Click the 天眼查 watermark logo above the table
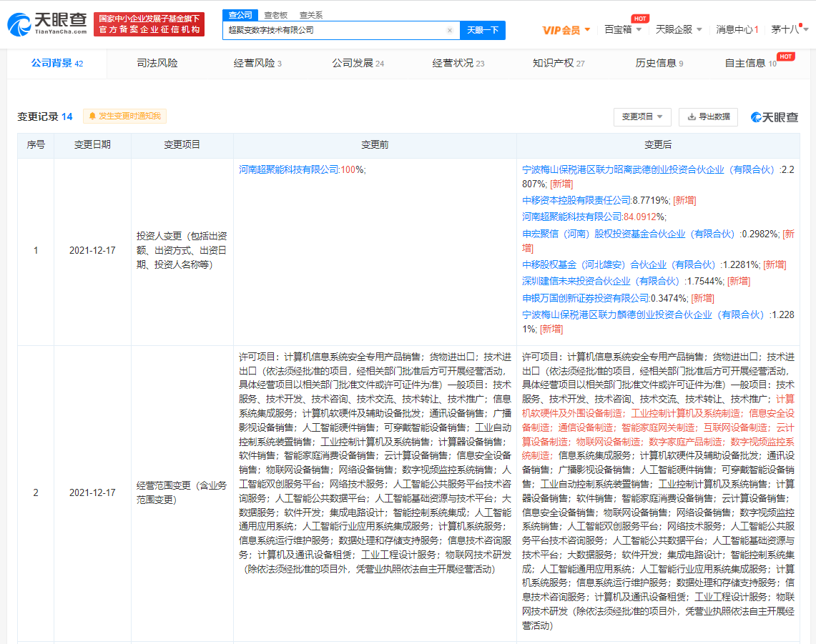This screenshot has width=816, height=644. [775, 117]
